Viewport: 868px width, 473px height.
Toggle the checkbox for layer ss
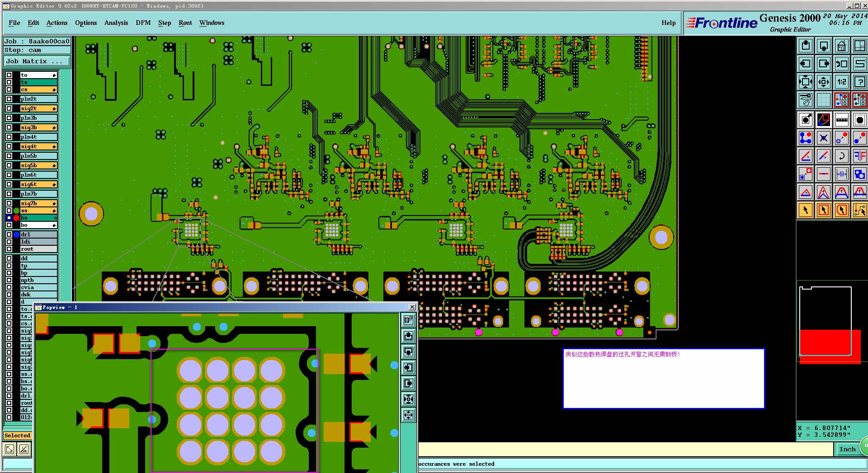coord(9,211)
